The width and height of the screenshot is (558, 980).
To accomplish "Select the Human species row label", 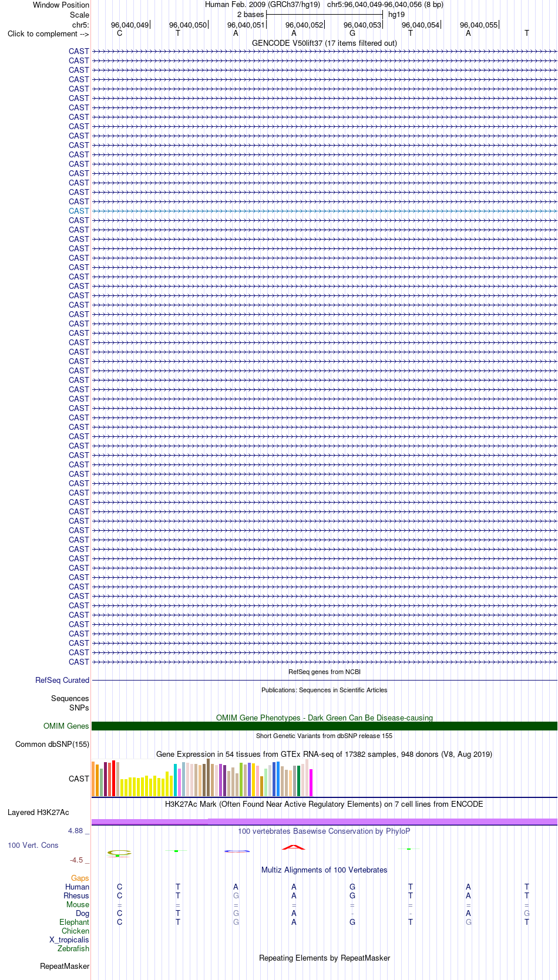I will click(x=77, y=887).
